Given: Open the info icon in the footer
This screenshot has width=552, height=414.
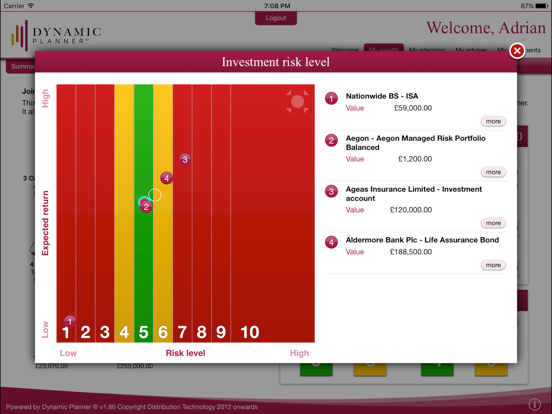Looking at the screenshot, I should coord(534,404).
